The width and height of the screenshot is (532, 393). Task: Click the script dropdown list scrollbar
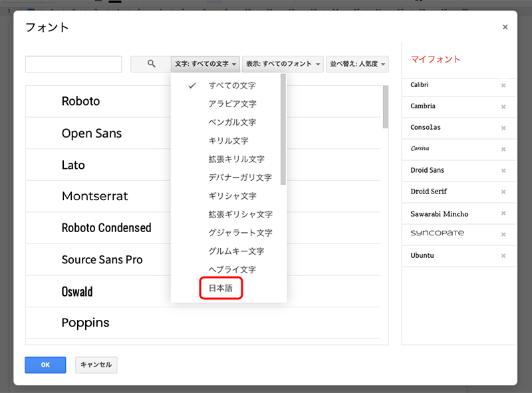click(x=283, y=129)
